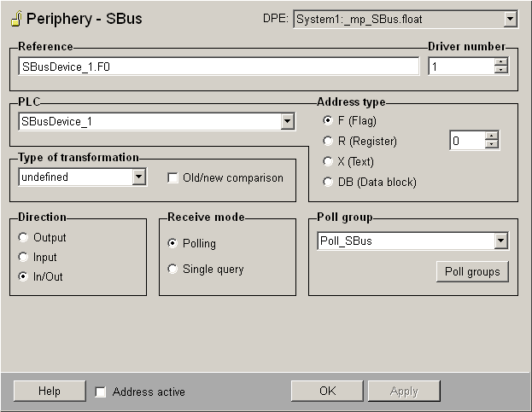Open the Type of transformation dropdown
This screenshot has width=532, height=412.
click(139, 177)
